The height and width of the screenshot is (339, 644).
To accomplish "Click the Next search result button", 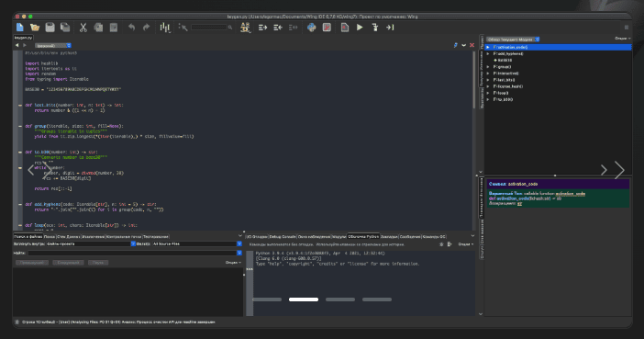I will coord(68,263).
